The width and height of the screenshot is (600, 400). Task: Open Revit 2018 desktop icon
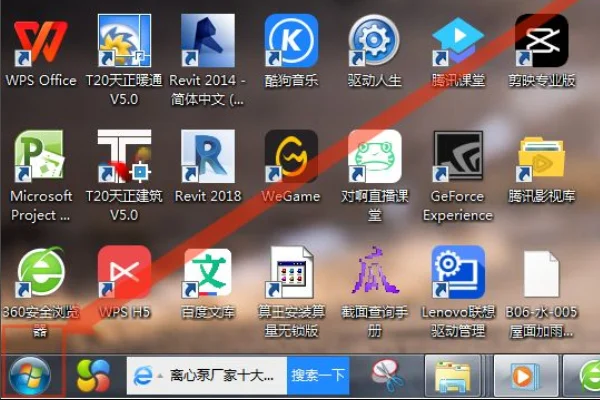tap(208, 156)
